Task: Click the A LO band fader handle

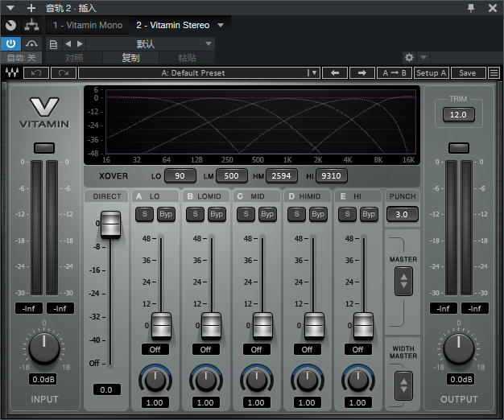Action: [x=161, y=326]
